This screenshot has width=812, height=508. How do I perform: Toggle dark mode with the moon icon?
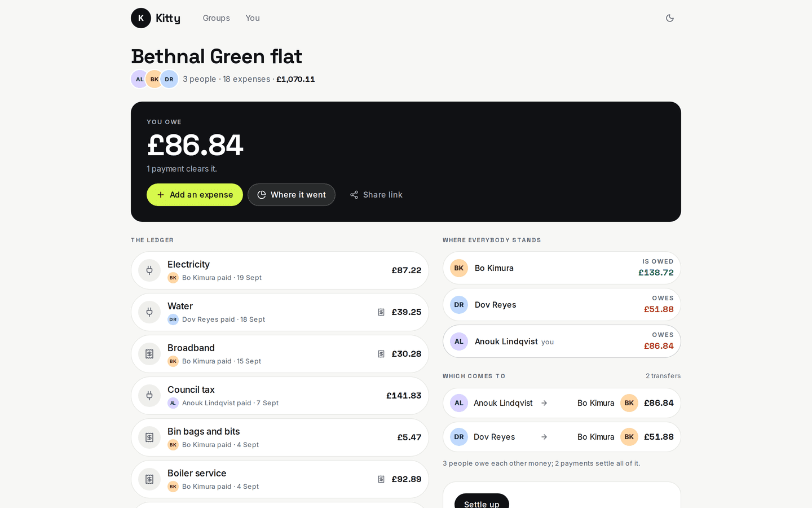click(670, 18)
